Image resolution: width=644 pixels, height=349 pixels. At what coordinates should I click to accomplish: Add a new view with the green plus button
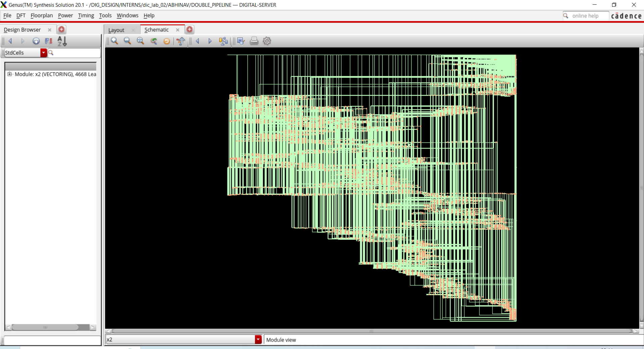[x=189, y=29]
